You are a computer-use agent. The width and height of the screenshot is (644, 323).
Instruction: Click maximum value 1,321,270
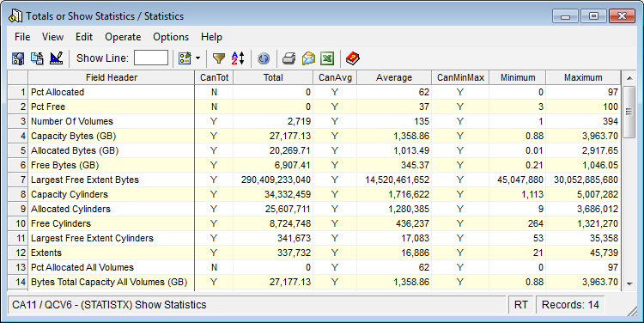[x=598, y=223]
